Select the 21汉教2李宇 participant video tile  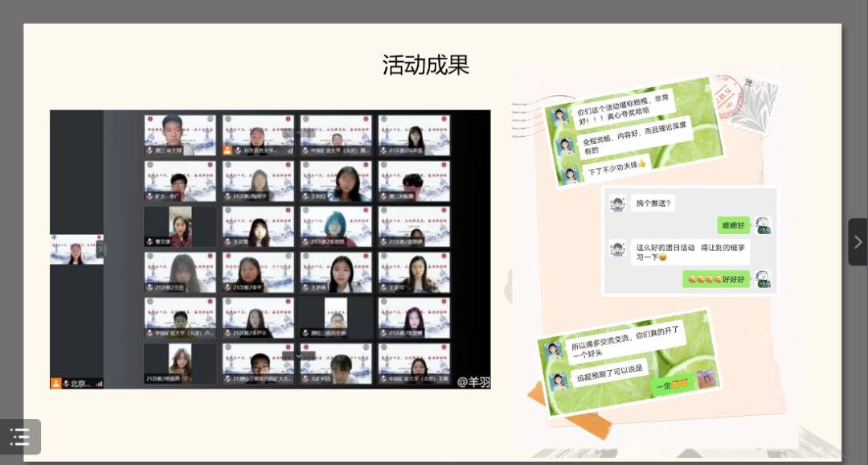[257, 273]
